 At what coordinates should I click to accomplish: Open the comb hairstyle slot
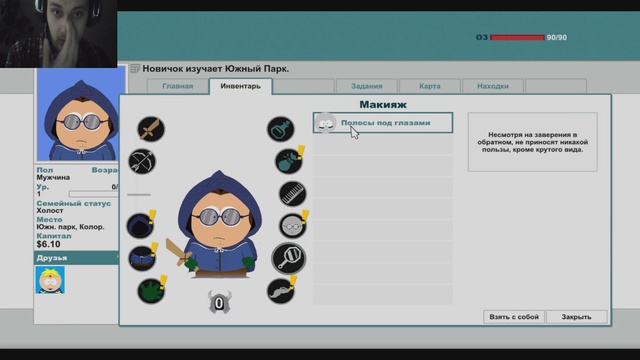293,193
